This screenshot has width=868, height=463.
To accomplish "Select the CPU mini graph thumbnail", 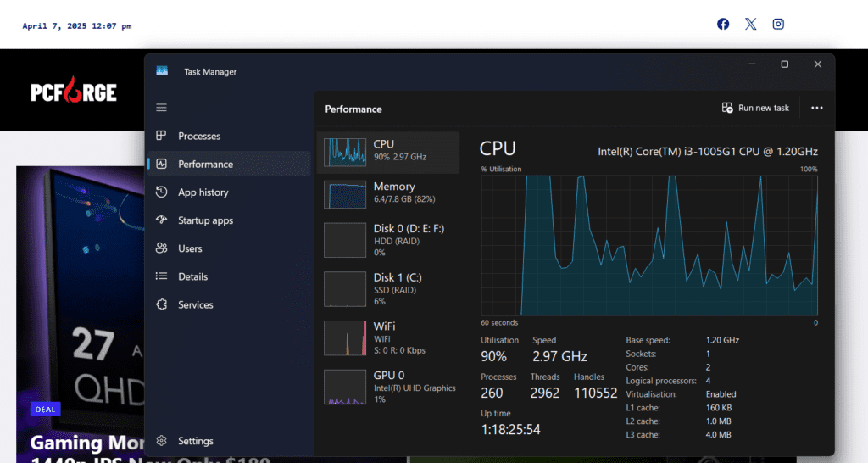I will (345, 153).
